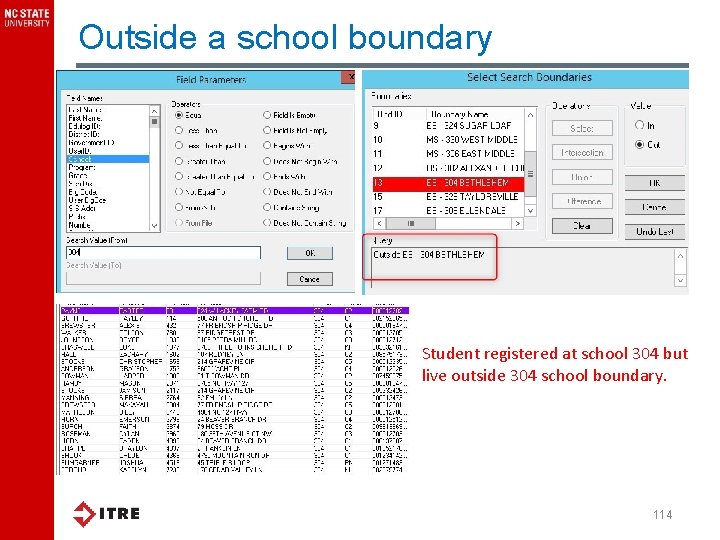Click the down arrow of the Query box scrollbar
The image size is (720, 540).
pyautogui.click(x=681, y=280)
